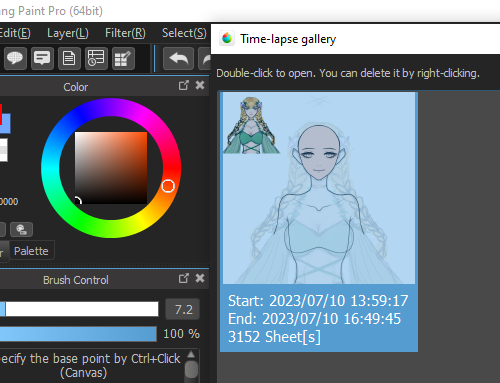Close the Brush Control panel

(200, 278)
